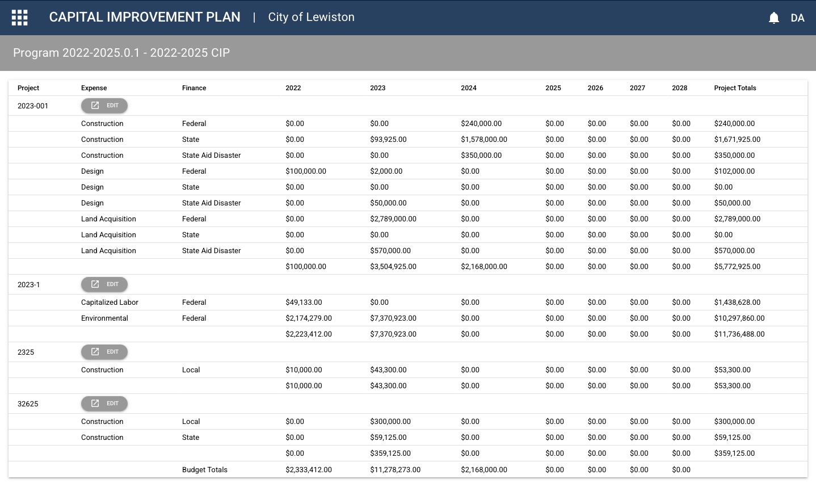
Task: Click the City of Lewiston header text
Action: coord(312,17)
